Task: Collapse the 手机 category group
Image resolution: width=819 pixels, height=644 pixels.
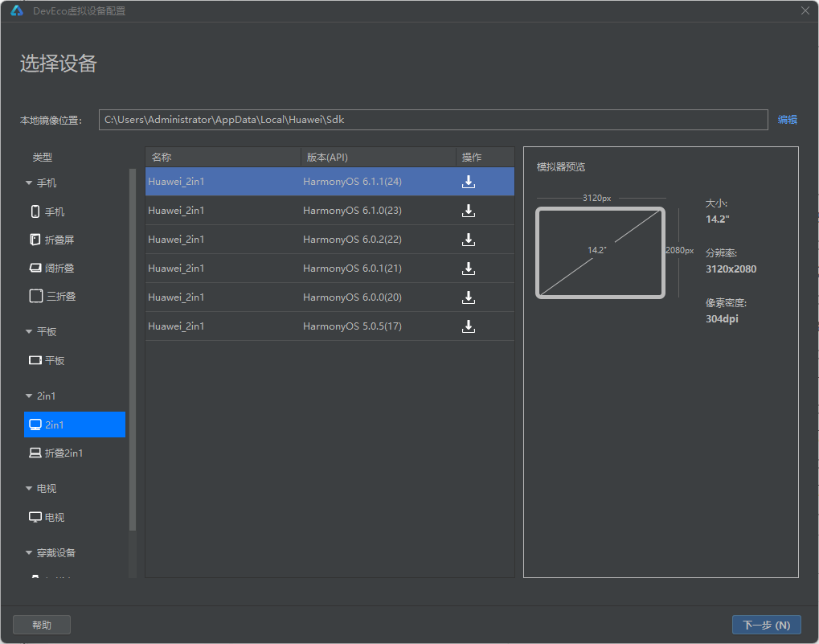Action: [29, 183]
